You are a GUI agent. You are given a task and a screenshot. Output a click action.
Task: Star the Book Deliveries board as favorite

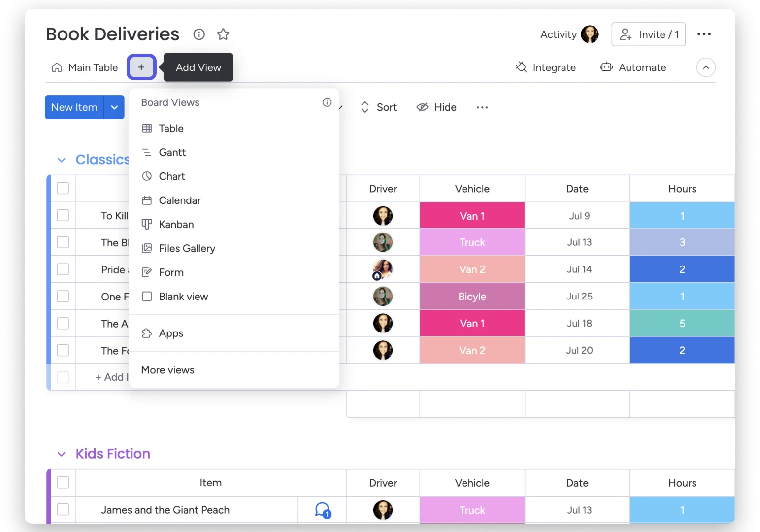coord(223,34)
